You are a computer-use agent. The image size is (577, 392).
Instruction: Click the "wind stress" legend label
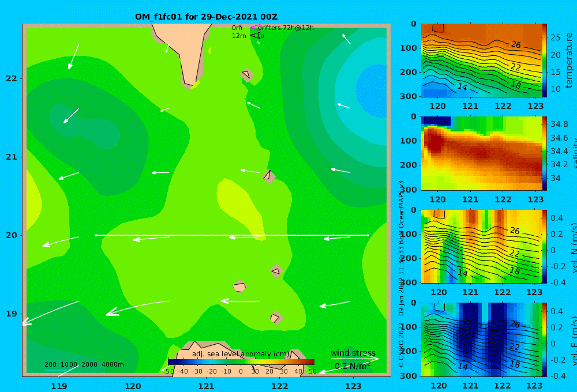click(x=353, y=353)
